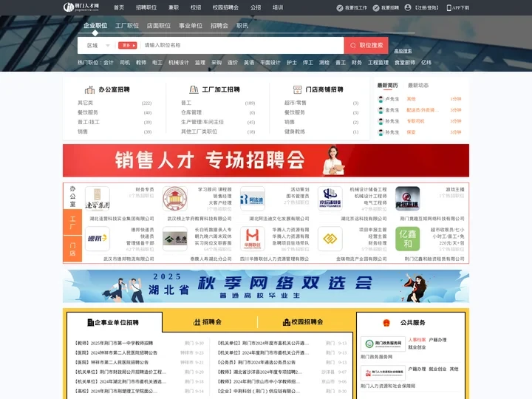Open 德邦快递 company logo
The image size is (532, 399).
98,239
